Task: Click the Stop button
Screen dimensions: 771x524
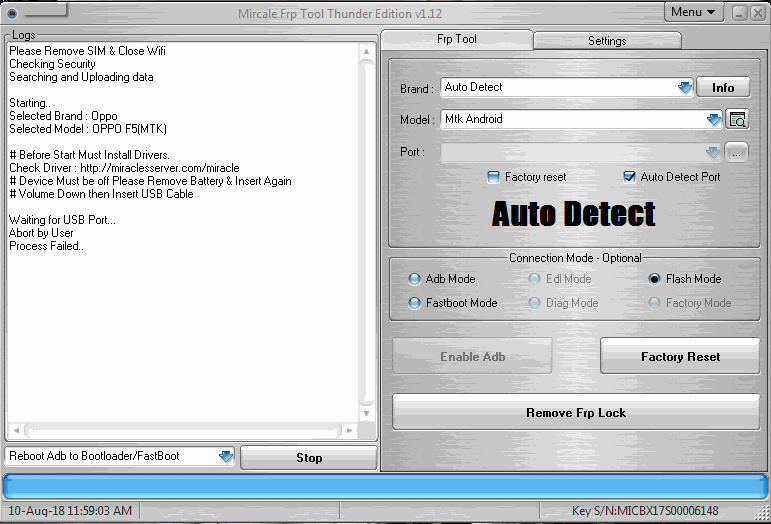Action: click(309, 458)
